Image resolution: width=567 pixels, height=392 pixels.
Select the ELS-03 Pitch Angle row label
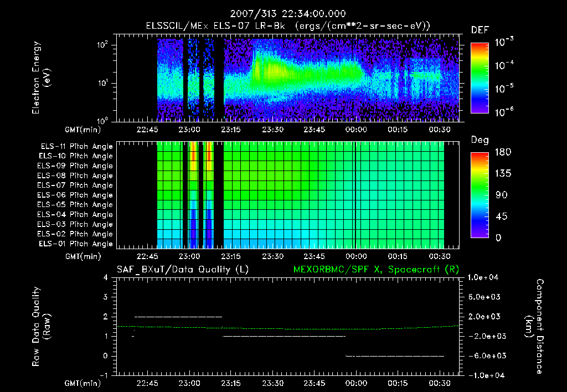pos(75,224)
